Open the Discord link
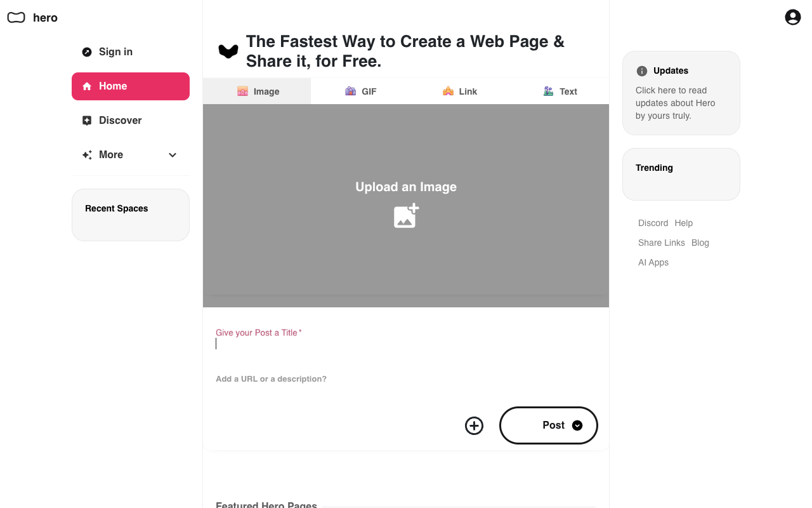Screen dimensions: 812x508 (x=653, y=223)
